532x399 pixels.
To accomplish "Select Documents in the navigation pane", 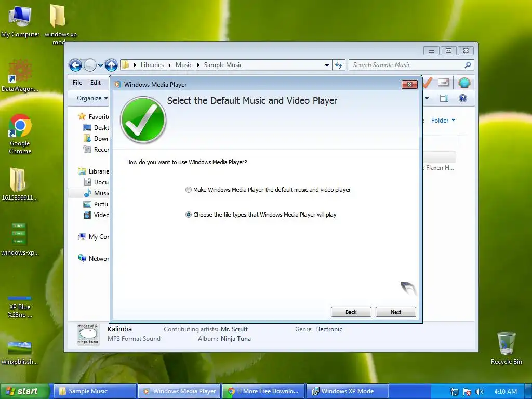I will (96, 182).
